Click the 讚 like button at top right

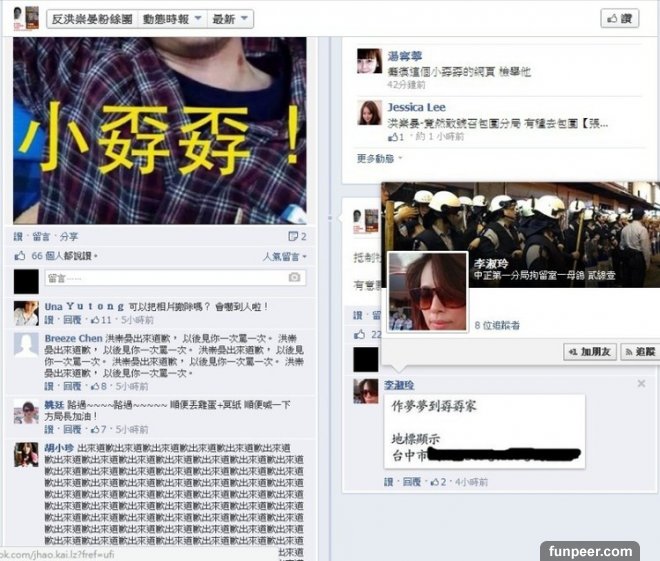620,19
